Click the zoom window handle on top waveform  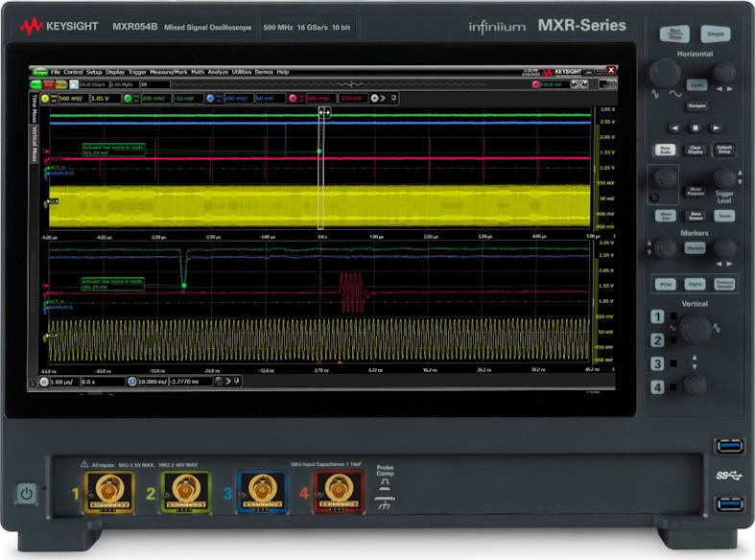tap(324, 112)
